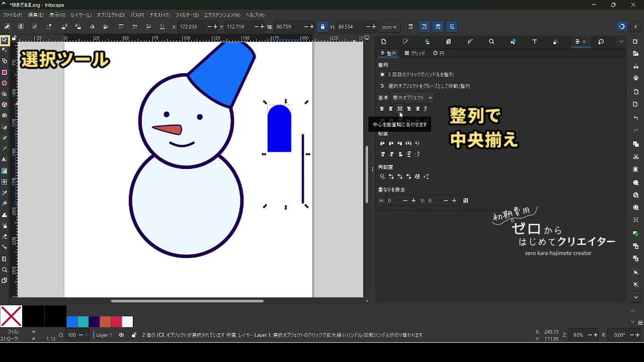Open Text and Font dialog tab icon
Viewport: 644px width, 362px height.
(534, 42)
